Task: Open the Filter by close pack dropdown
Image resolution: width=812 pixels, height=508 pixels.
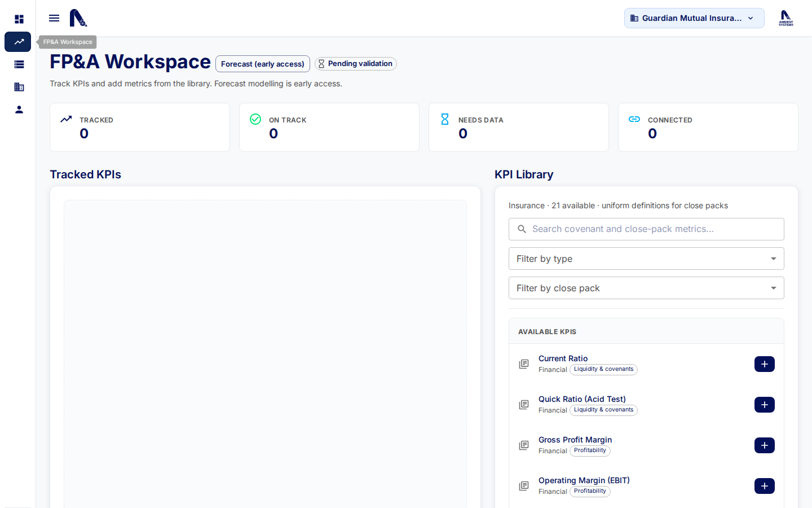Action: [646, 288]
